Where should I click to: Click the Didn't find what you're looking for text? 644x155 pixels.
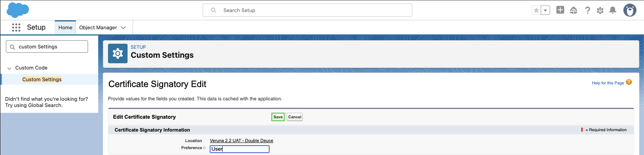[47, 99]
